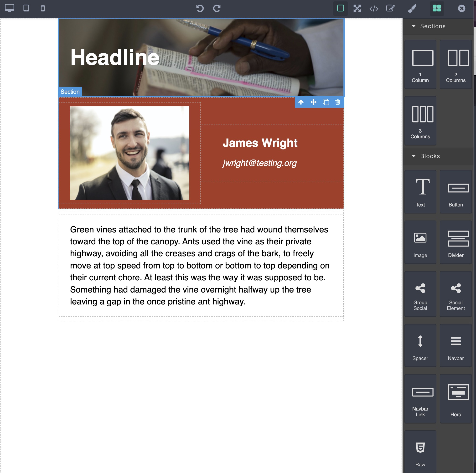
Task: Click the Hero block
Action: coord(455,399)
